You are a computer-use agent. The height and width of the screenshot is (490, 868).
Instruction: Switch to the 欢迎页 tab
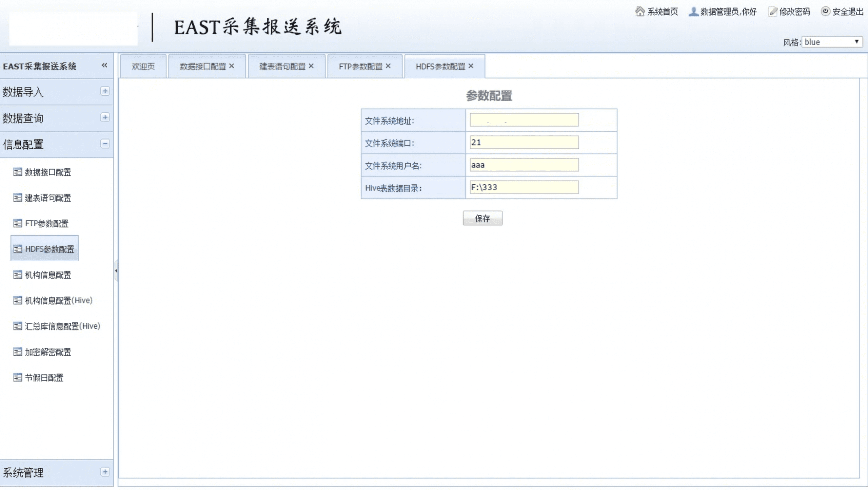click(143, 67)
